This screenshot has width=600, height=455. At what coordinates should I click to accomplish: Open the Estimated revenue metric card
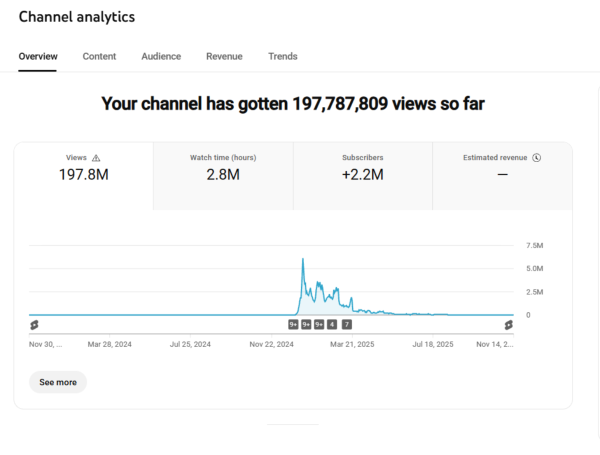pos(502,175)
